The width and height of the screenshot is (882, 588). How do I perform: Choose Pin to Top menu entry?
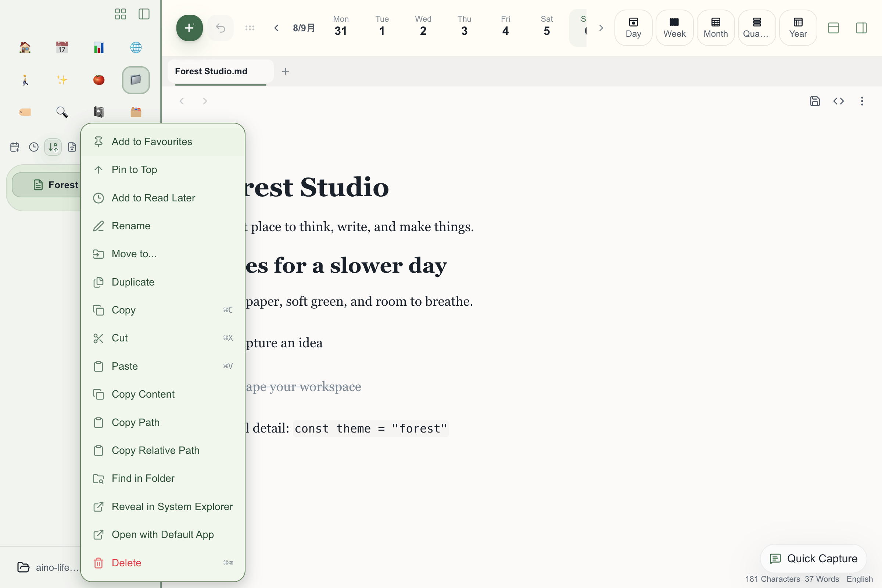click(x=163, y=169)
